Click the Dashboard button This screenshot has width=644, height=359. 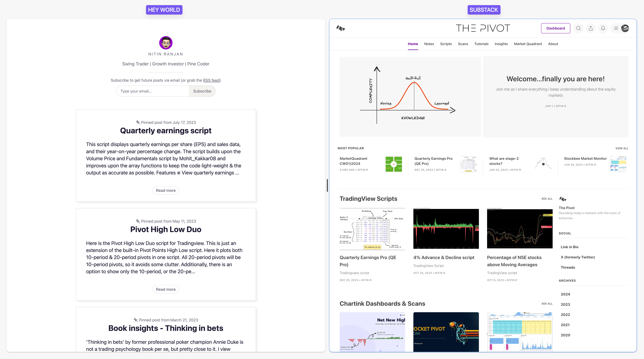tap(555, 28)
